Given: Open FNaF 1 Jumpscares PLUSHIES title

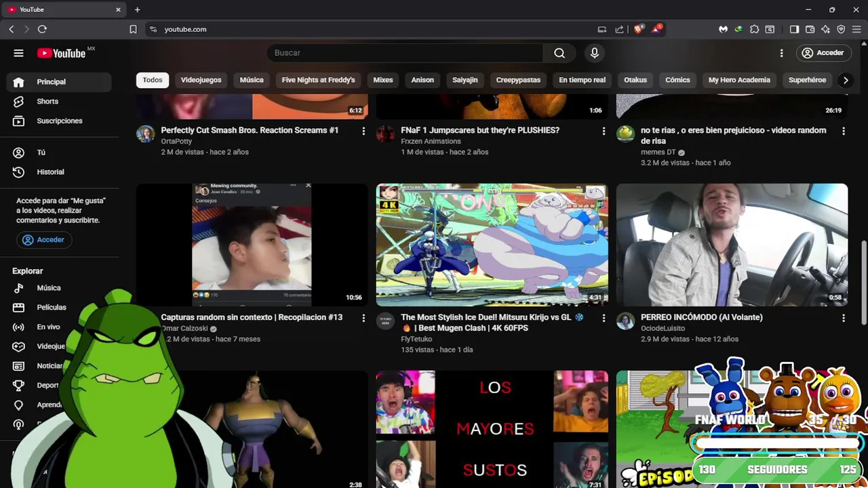Looking at the screenshot, I should pyautogui.click(x=480, y=130).
